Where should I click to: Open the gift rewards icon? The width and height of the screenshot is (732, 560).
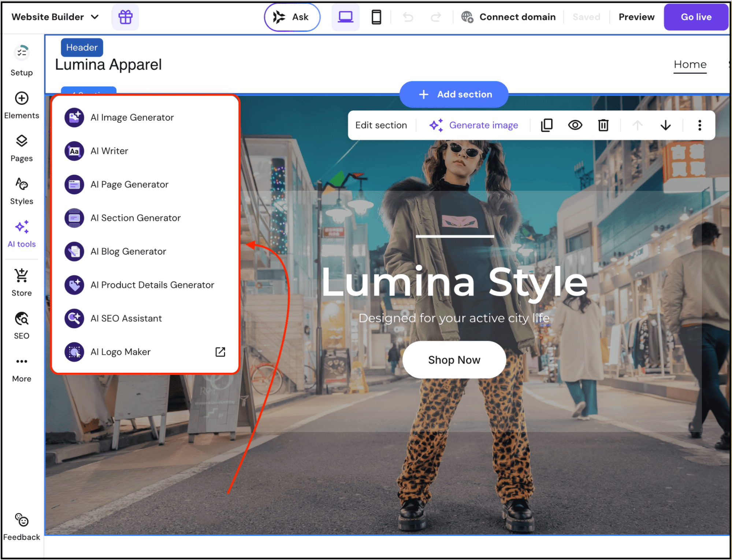coord(125,17)
